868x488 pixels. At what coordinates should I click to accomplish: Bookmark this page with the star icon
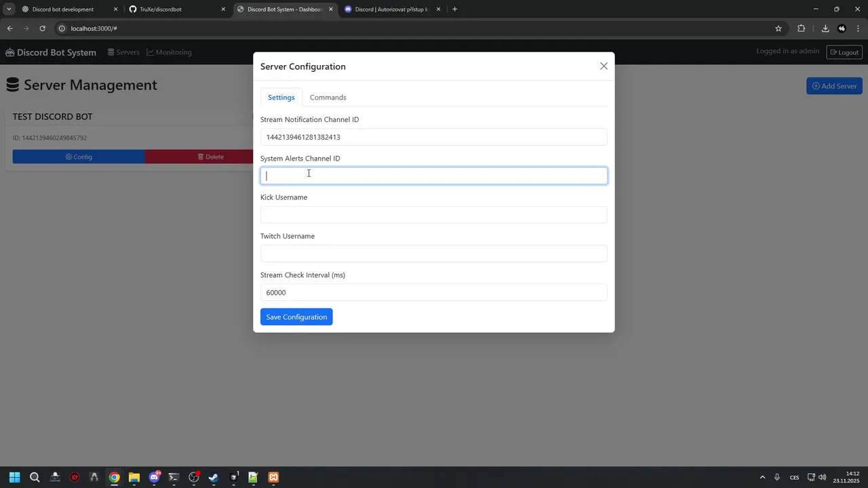pos(778,28)
